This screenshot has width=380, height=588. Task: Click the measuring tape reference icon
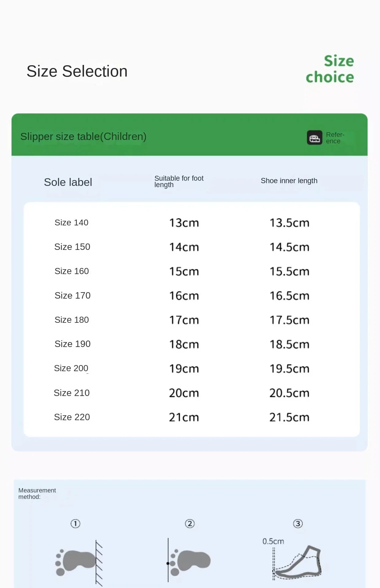pos(314,138)
